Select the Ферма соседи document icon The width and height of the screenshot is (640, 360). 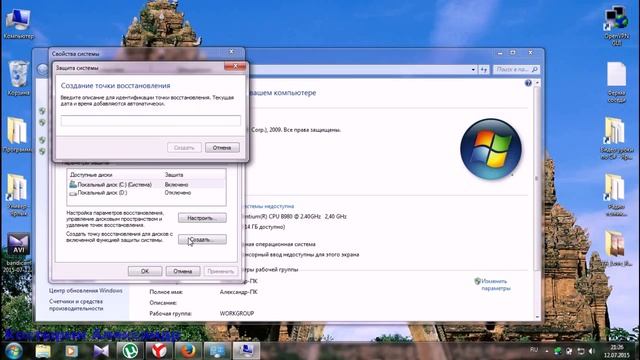[616, 82]
